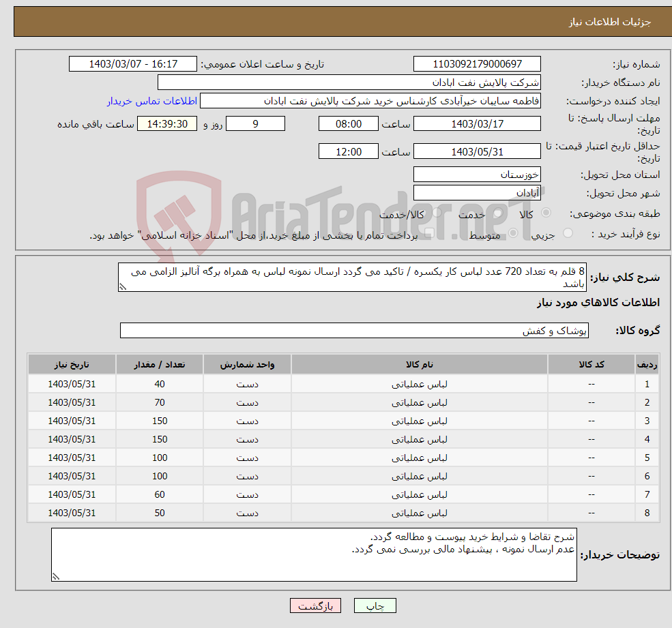Viewport: 672px width, 628px height.
Task: Click the بازگشت (back) button
Action: (315, 605)
